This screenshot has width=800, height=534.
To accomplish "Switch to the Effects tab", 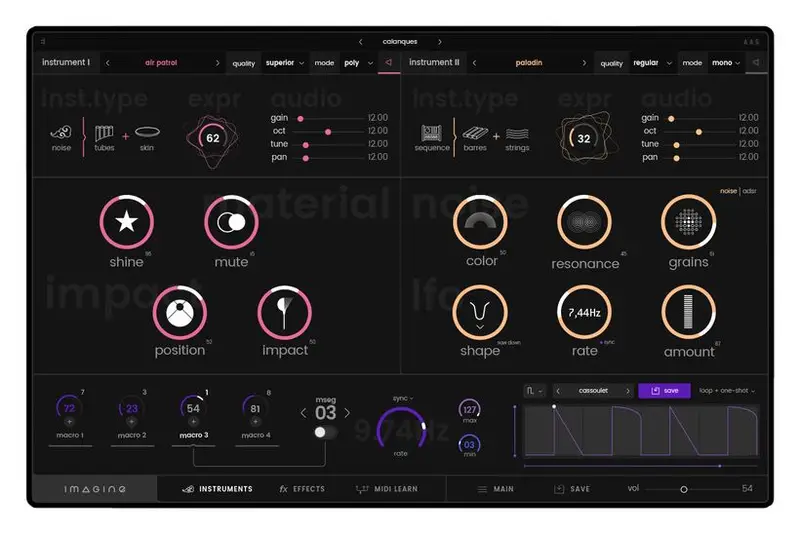I will point(302,489).
